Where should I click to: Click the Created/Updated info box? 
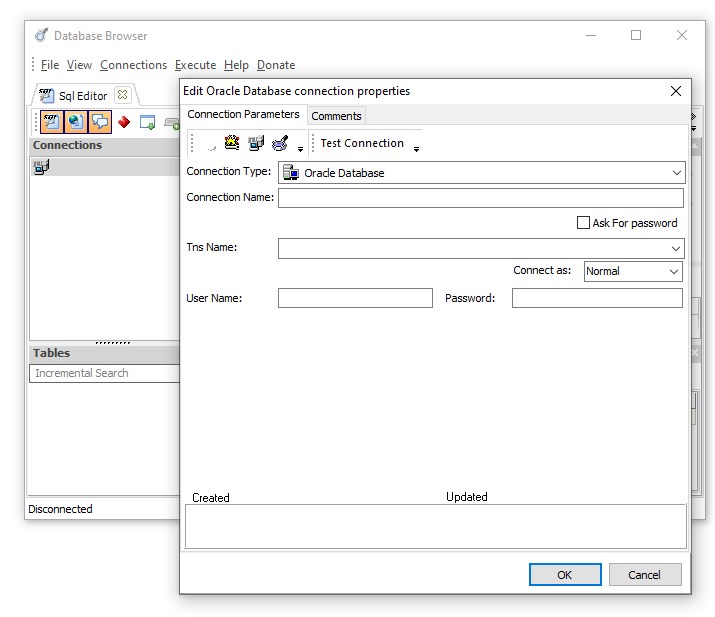tap(435, 526)
